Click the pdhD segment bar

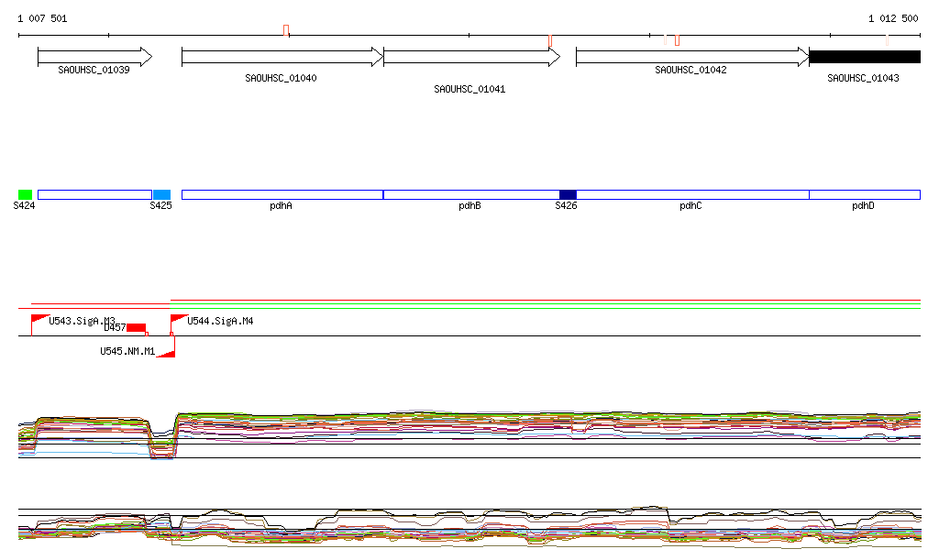864,194
